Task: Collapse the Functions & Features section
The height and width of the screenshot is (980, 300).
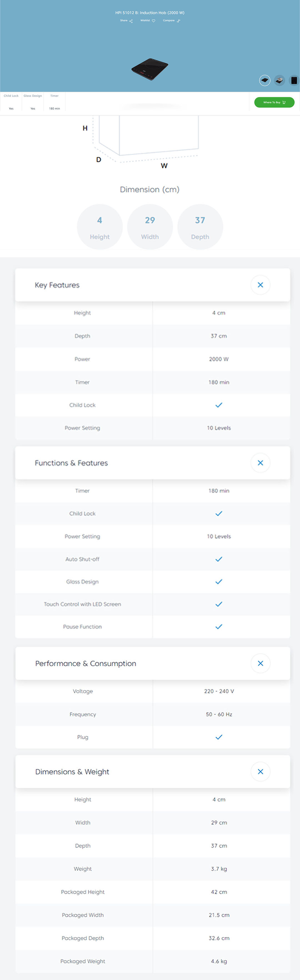Action: point(260,463)
